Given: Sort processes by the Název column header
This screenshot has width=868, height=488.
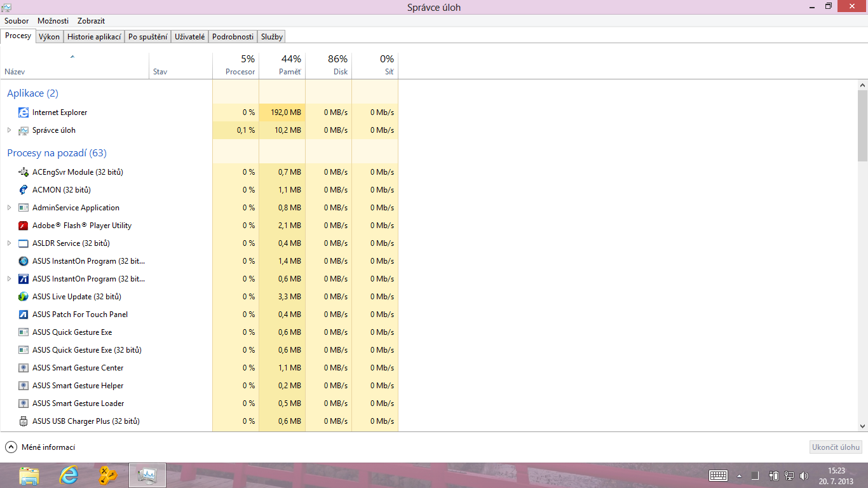Looking at the screenshot, I should click(x=75, y=66).
